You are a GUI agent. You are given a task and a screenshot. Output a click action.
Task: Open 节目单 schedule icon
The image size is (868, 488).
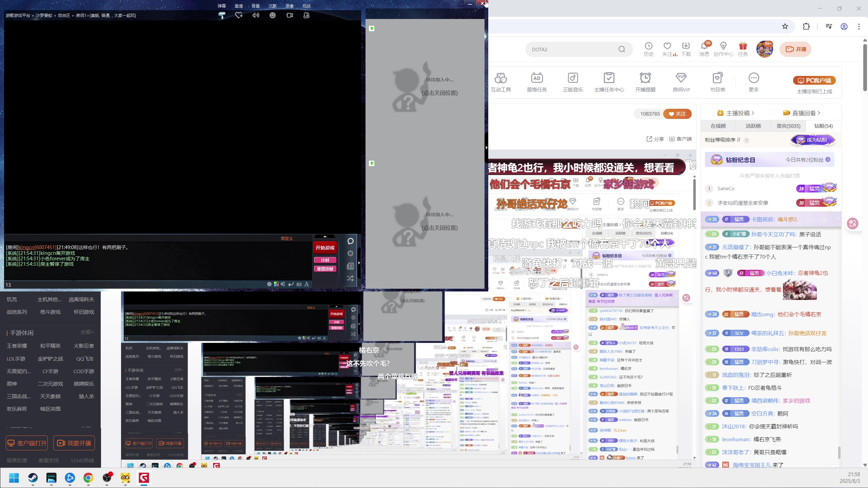point(717,82)
